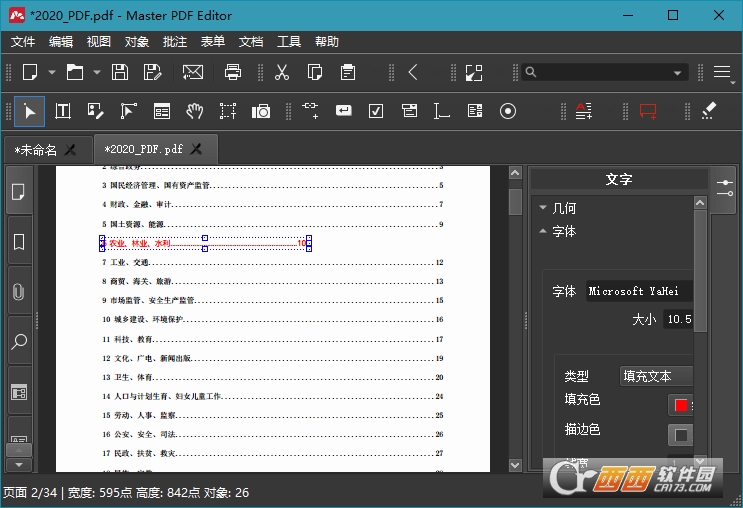The image size is (743, 508).
Task: Click the Save file icon
Action: [120, 72]
